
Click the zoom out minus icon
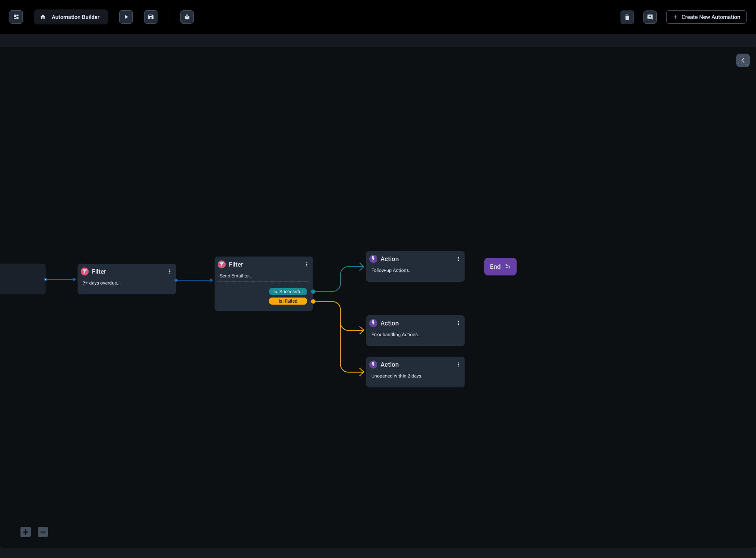coord(43,532)
